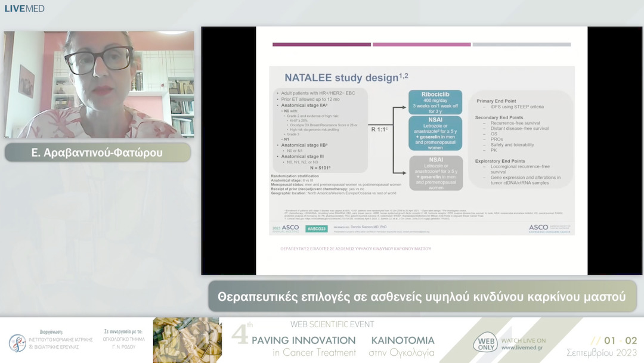The image size is (644, 363).
Task: Click "Anatomical stage III" bullet
Action: [x=302, y=156]
